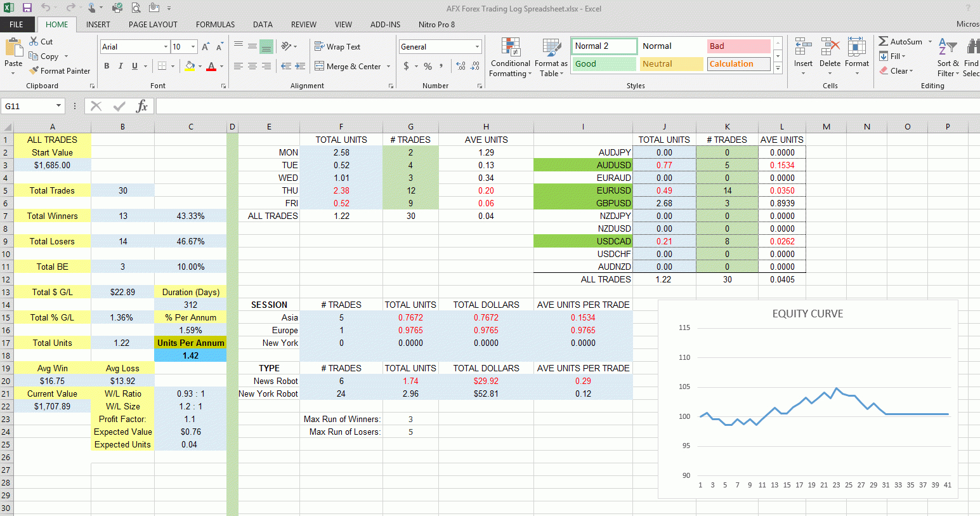Click the Increase Font Size icon

[206, 47]
